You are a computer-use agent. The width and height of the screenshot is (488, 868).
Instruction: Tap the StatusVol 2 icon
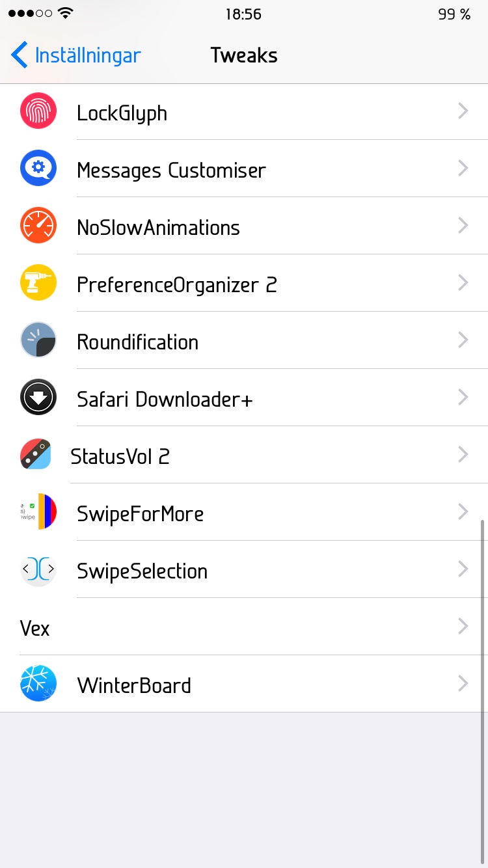click(x=35, y=454)
